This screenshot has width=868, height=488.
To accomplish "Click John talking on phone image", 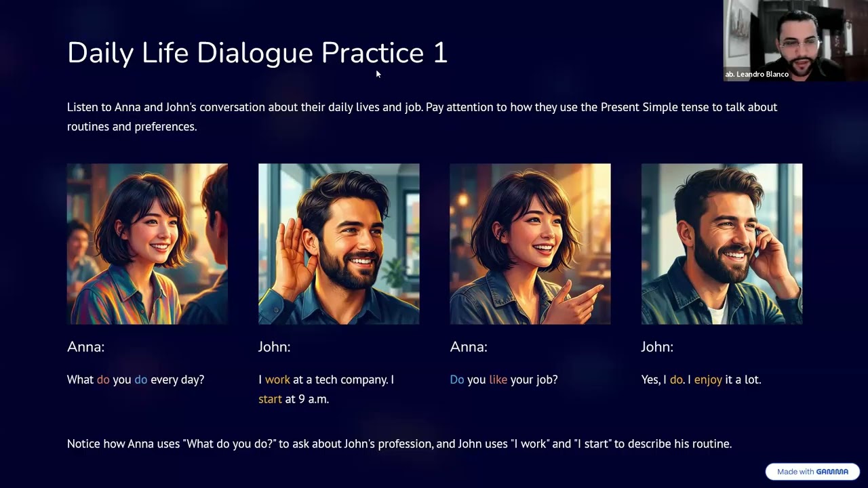I will [722, 244].
